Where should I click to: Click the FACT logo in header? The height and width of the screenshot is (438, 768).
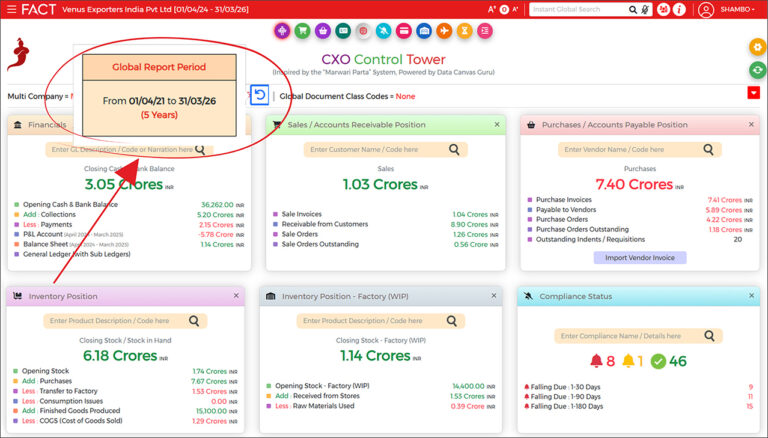(39, 9)
